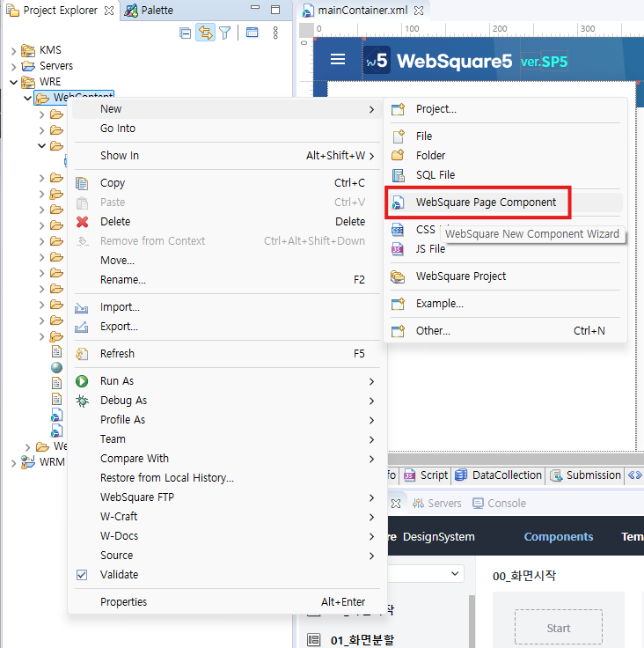Click the globe icon file in tree
This screenshot has height=648, width=644.
click(56, 367)
